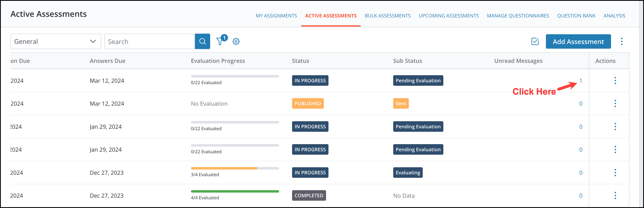Click the search magnifier icon

(x=202, y=41)
